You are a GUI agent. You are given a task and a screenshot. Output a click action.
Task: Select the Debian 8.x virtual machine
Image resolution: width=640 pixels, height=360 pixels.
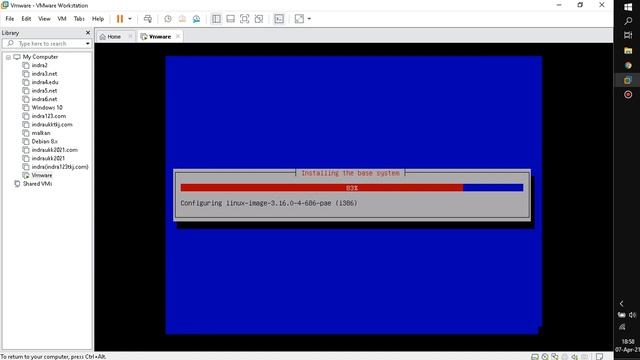tap(44, 141)
